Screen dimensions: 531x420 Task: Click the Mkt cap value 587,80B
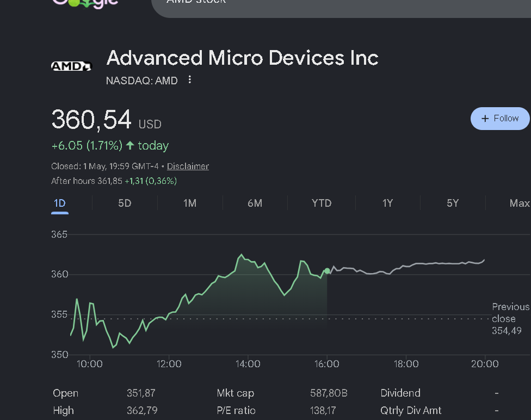(329, 393)
